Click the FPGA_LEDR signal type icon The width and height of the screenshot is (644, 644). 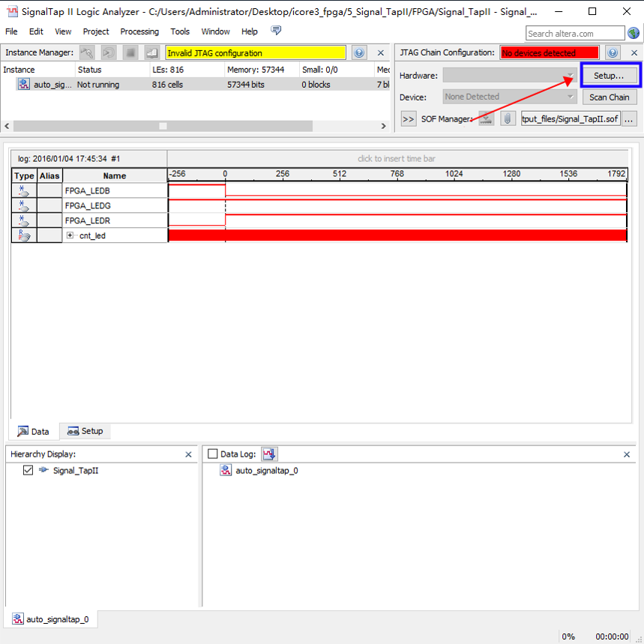(24, 220)
